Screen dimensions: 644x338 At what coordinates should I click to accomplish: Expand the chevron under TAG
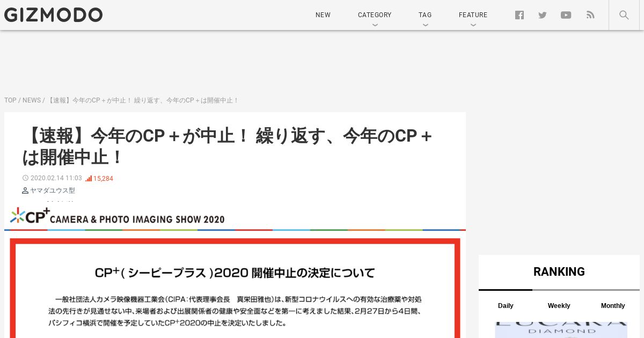pyautogui.click(x=425, y=25)
